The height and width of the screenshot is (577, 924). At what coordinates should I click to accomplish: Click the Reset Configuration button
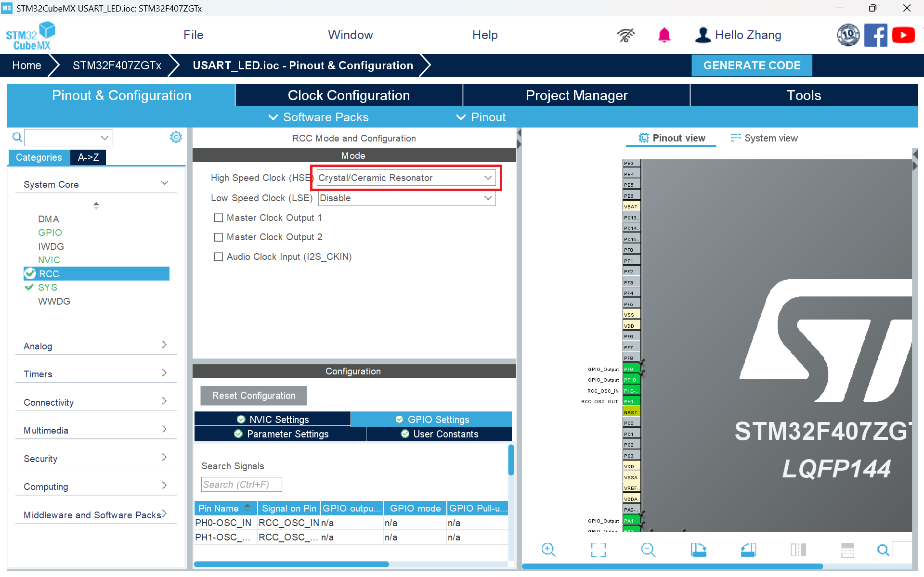click(x=254, y=396)
